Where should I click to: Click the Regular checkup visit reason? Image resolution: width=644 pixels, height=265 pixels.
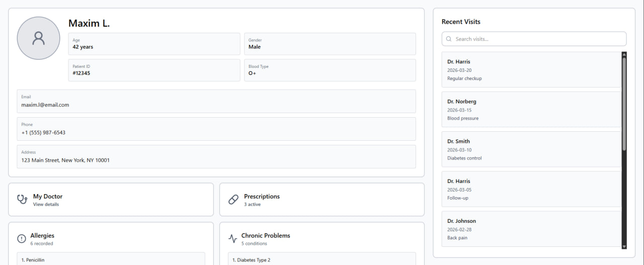[x=464, y=78]
